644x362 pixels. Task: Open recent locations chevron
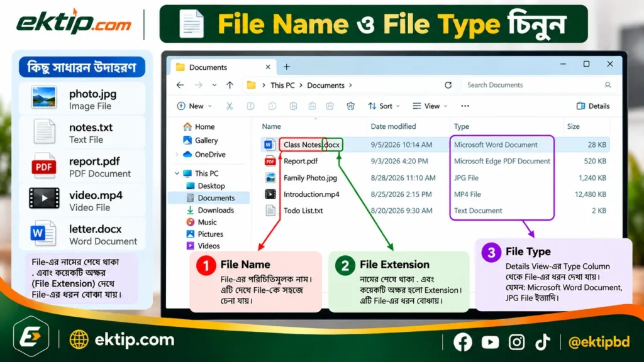[x=214, y=85]
